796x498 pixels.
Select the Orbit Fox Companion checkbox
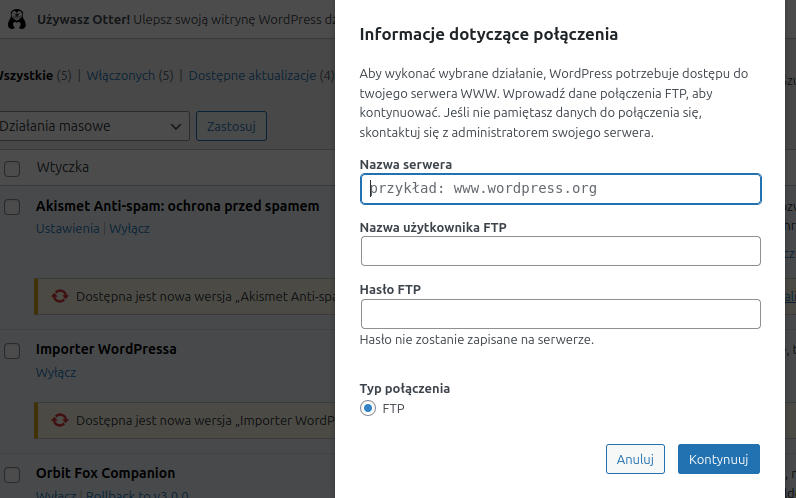12,475
